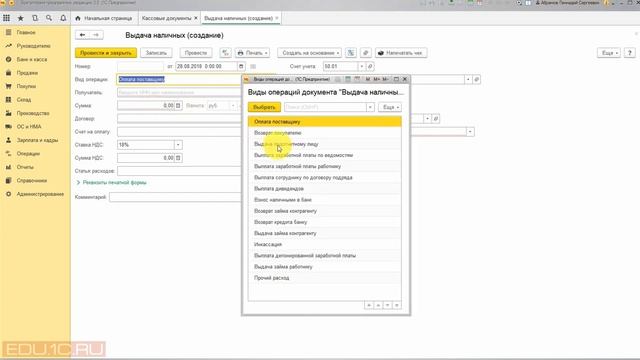Switch to Кассовые документы tab
The height and width of the screenshot is (360, 640).
tap(167, 18)
